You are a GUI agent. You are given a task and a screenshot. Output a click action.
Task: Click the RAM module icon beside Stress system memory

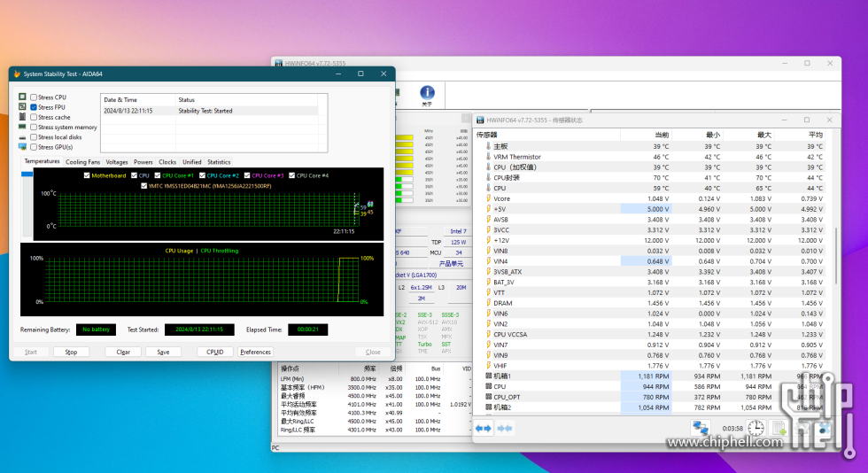pos(23,127)
